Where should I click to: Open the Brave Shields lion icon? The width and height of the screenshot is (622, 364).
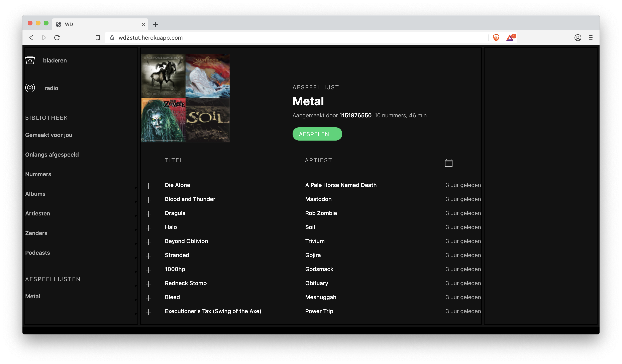coord(496,37)
